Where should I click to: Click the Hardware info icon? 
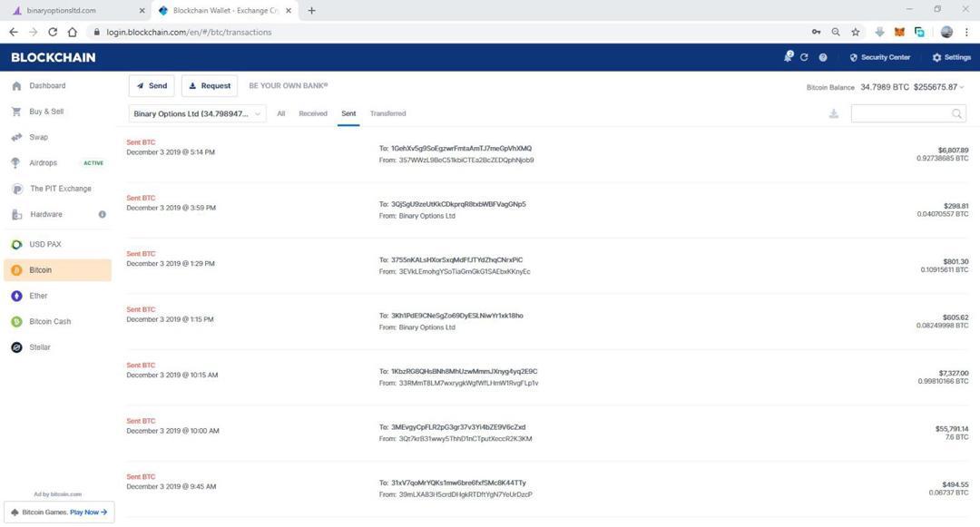pyautogui.click(x=102, y=214)
